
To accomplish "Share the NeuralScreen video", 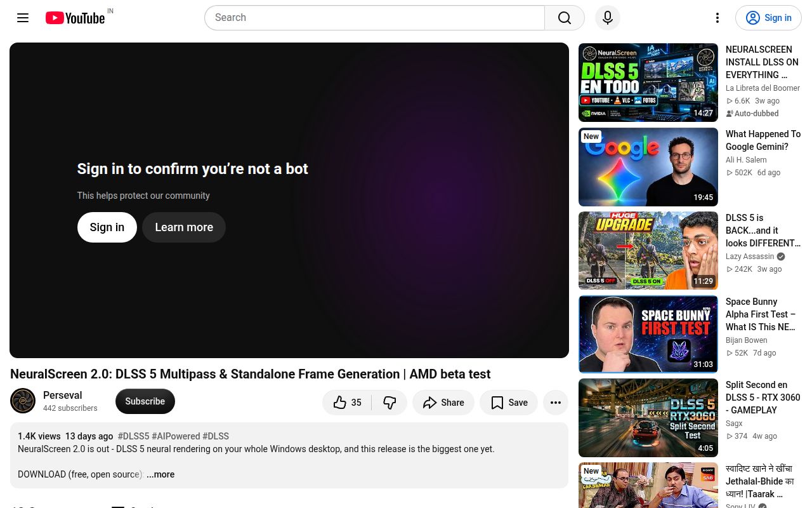I will 443,403.
